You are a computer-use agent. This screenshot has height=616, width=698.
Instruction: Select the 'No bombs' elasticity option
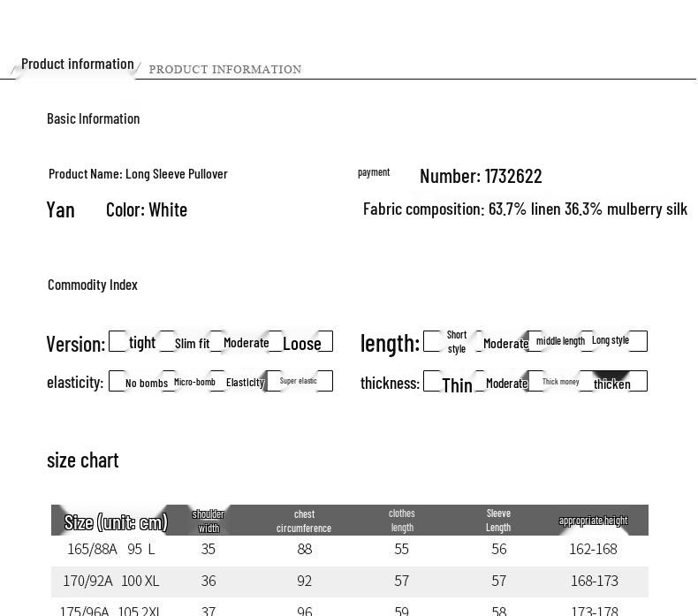(118, 382)
